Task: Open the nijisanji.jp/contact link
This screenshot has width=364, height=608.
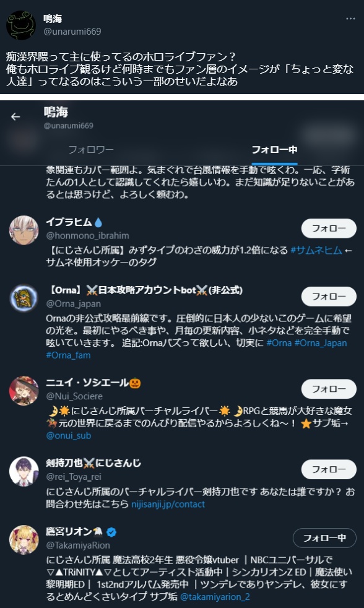Action: (x=168, y=505)
